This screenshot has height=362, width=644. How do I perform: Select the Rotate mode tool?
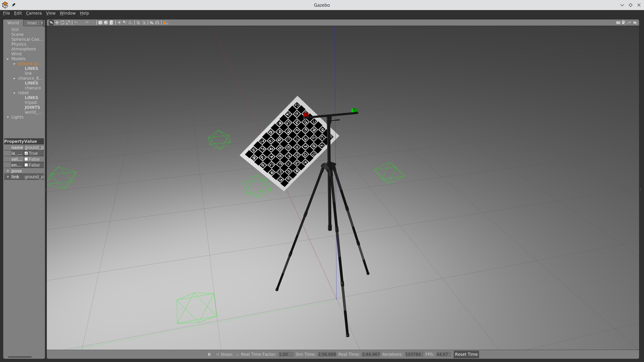62,23
